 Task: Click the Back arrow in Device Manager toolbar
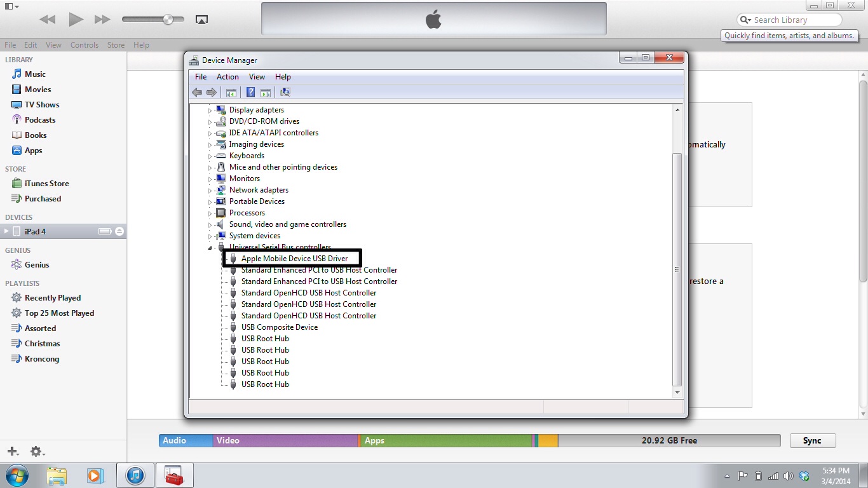coord(197,93)
